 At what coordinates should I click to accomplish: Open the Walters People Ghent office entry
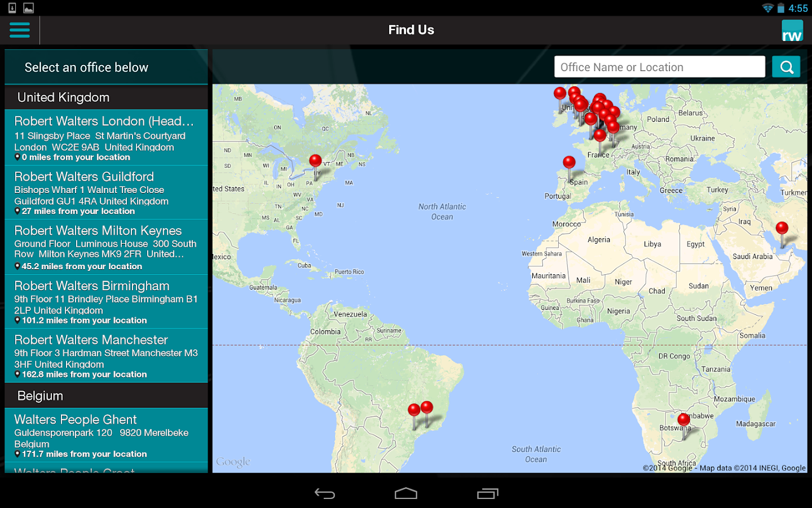(106, 435)
